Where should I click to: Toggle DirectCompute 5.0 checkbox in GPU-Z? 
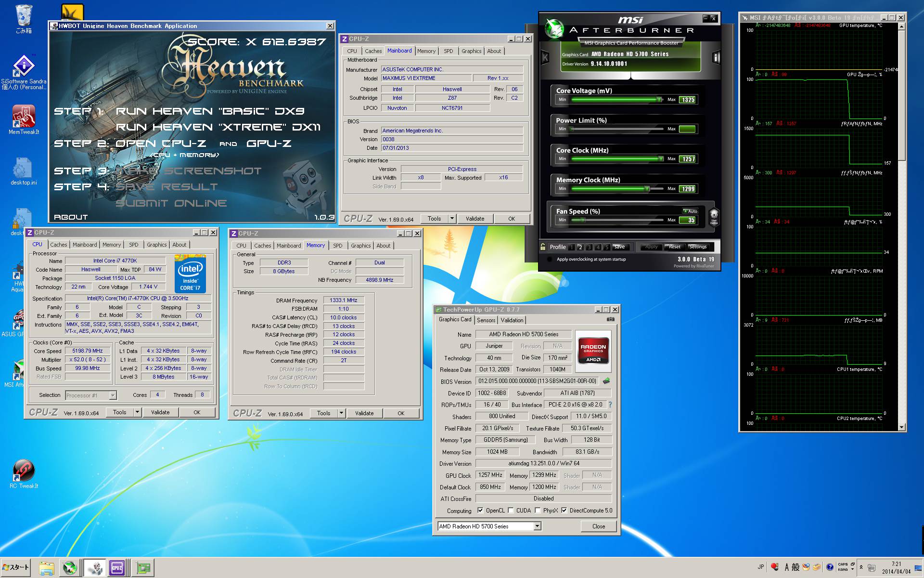click(x=564, y=511)
